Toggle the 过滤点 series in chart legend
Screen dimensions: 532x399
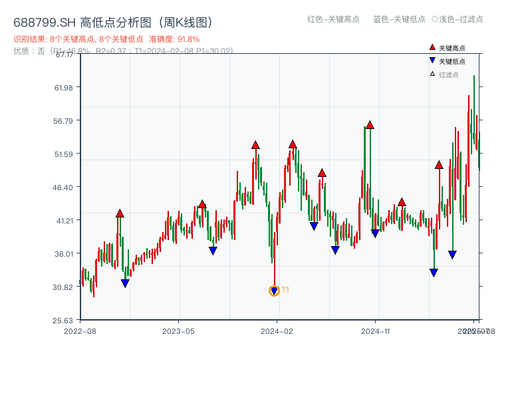pyautogui.click(x=444, y=74)
